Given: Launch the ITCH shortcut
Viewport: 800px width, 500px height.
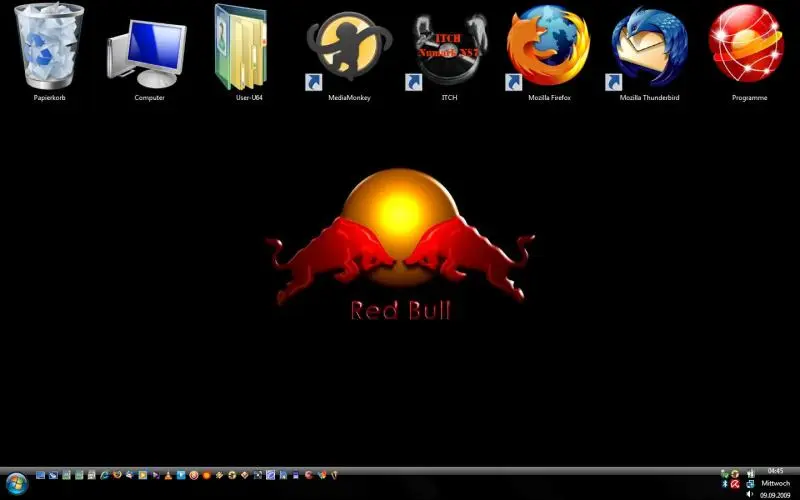Looking at the screenshot, I should (x=449, y=50).
